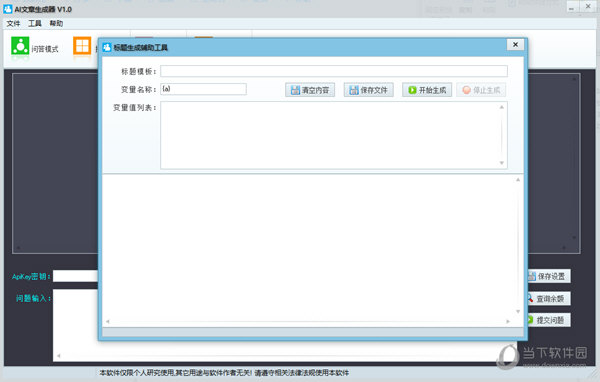Click the 清空内容 button
Image resolution: width=600 pixels, height=382 pixels.
point(310,90)
